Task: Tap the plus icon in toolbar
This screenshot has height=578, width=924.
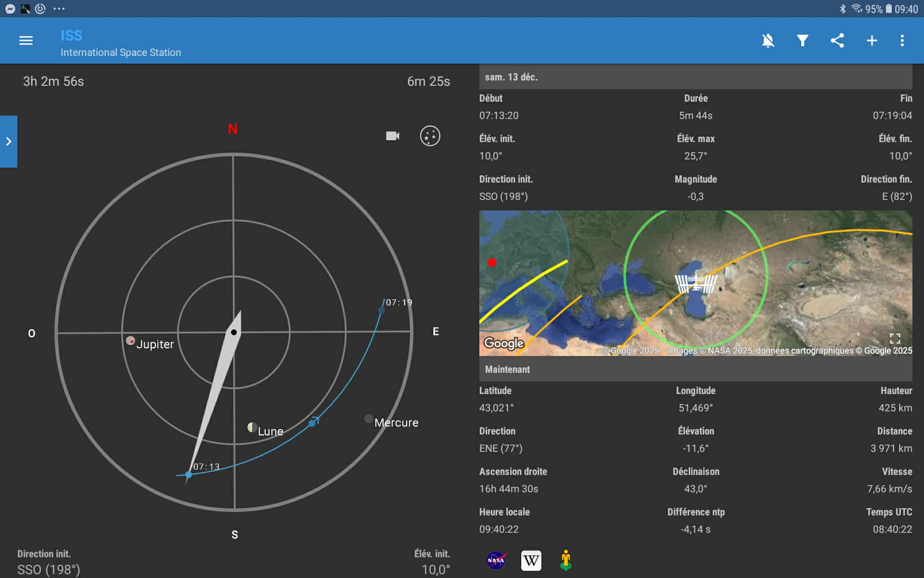Action: click(872, 40)
